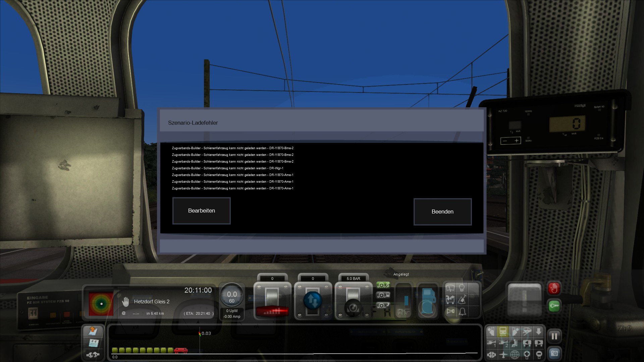
Task: Click the red locomotive on track monitor
Action: (181, 350)
